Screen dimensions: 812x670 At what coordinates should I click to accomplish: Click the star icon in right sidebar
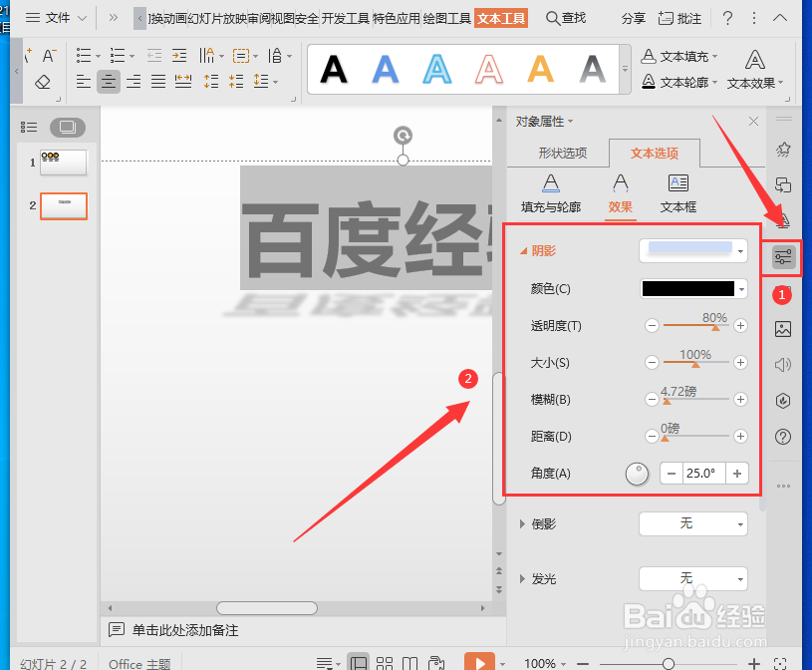[783, 150]
